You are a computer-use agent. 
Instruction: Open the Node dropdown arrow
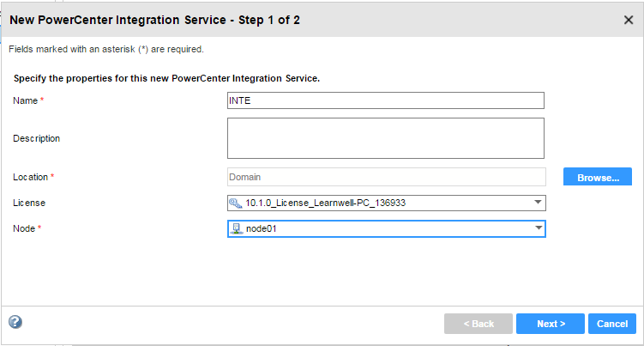point(538,228)
